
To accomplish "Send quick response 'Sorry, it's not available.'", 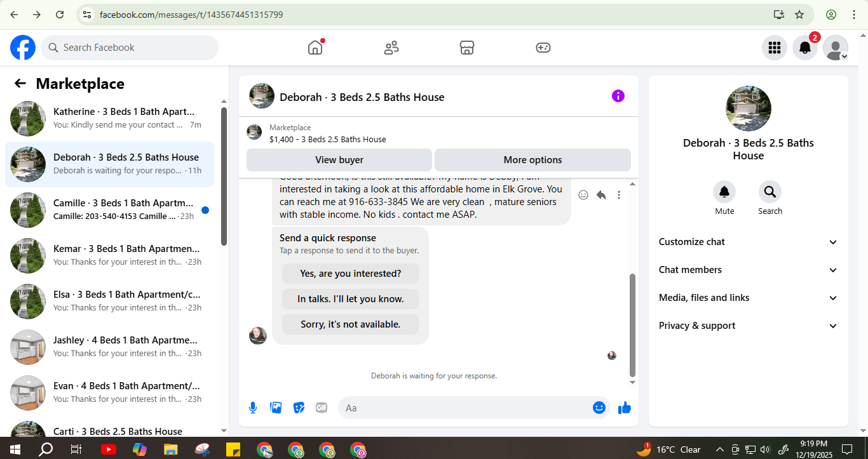I will point(351,324).
